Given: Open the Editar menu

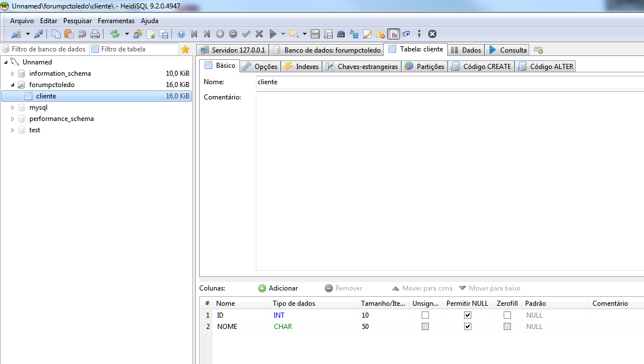Looking at the screenshot, I should click(x=49, y=20).
